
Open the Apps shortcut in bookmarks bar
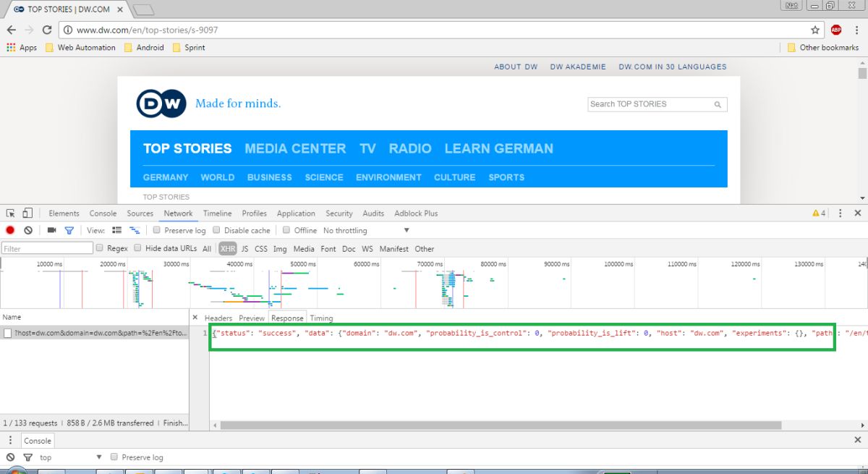coord(22,48)
